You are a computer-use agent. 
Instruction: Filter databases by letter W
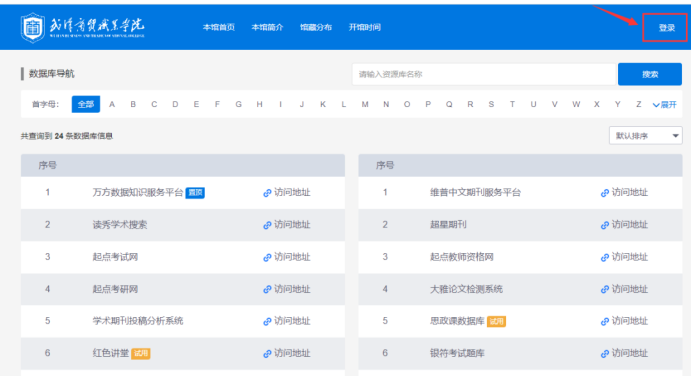576,104
